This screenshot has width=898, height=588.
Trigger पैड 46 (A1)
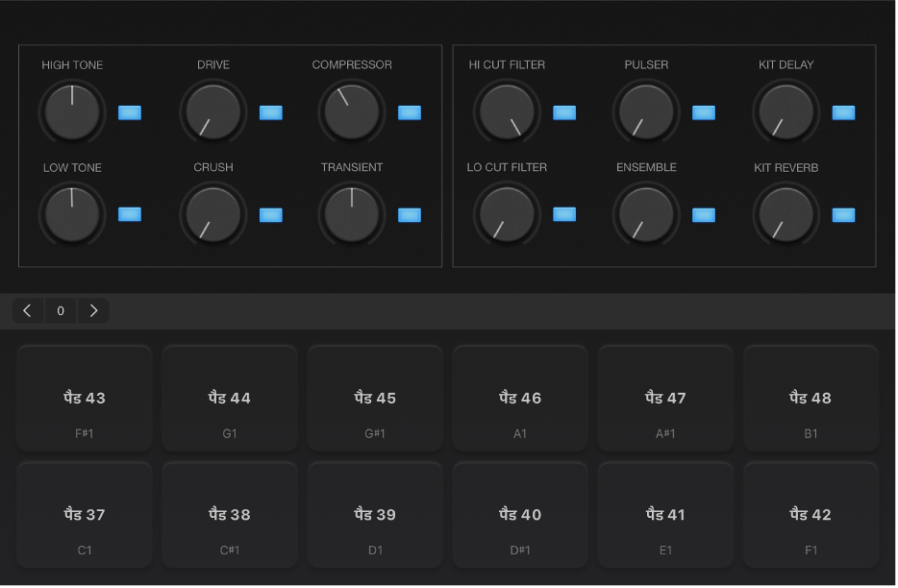point(520,399)
